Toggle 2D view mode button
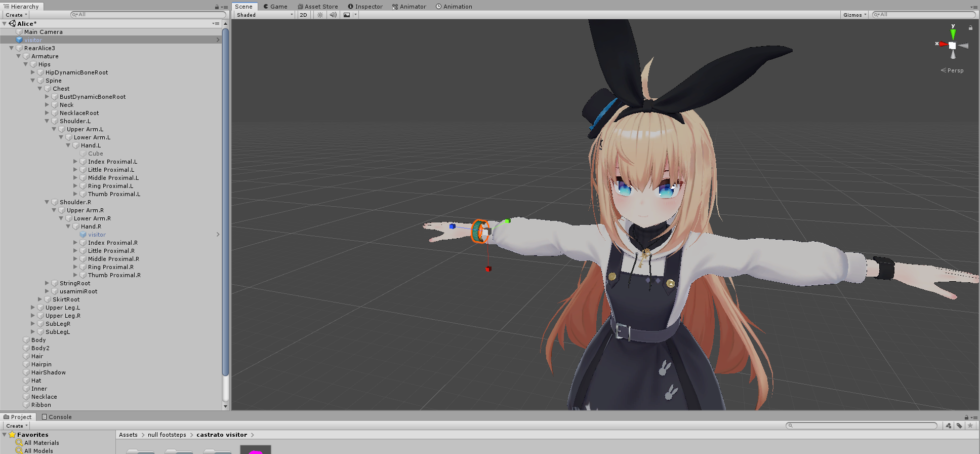980x454 pixels. tap(303, 15)
